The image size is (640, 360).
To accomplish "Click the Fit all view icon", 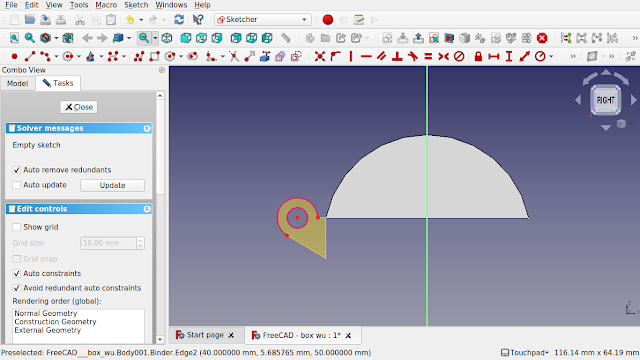I will tap(14, 38).
